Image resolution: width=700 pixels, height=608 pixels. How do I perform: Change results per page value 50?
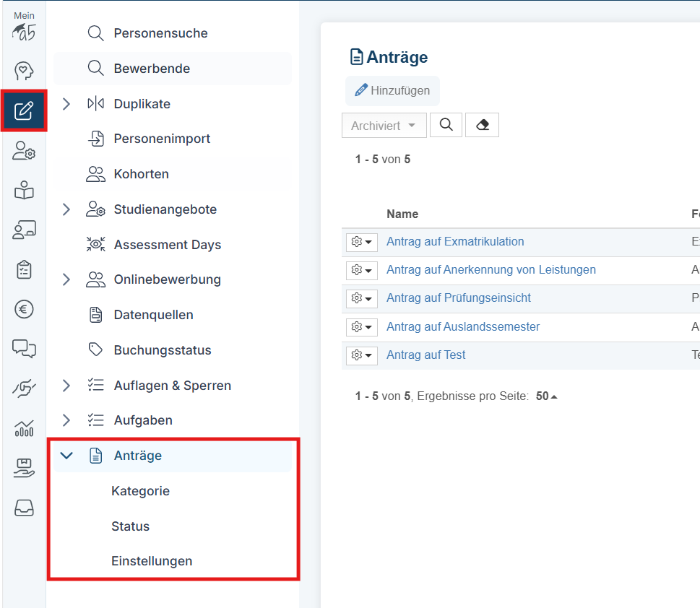point(546,396)
